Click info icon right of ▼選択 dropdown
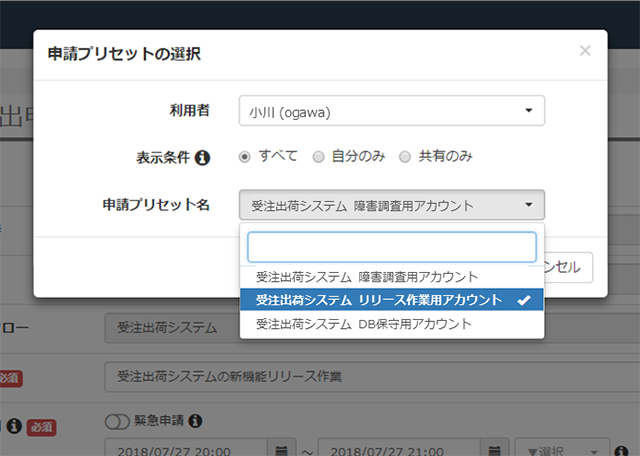Screen dimensions: 640x456 click(x=621, y=451)
